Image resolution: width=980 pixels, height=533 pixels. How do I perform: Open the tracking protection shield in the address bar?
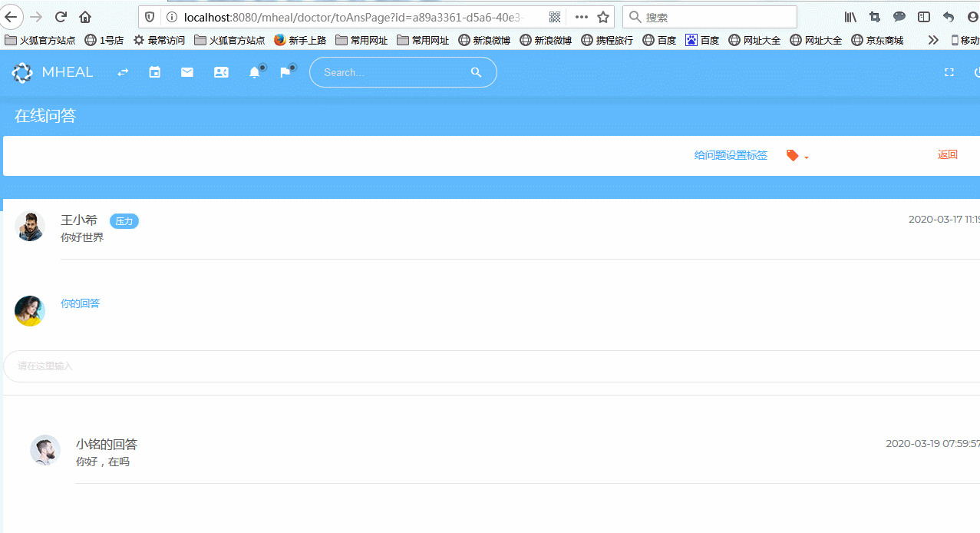click(149, 17)
